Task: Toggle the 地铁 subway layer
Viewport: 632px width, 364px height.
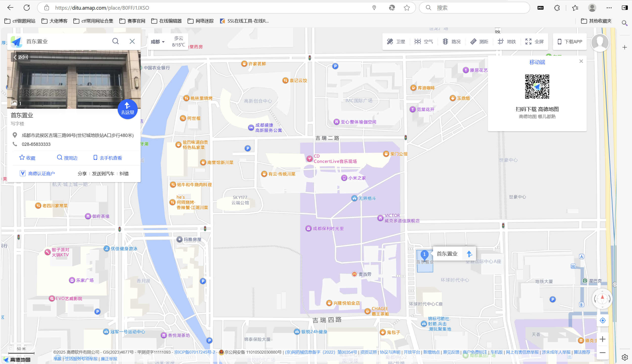Action: click(507, 42)
